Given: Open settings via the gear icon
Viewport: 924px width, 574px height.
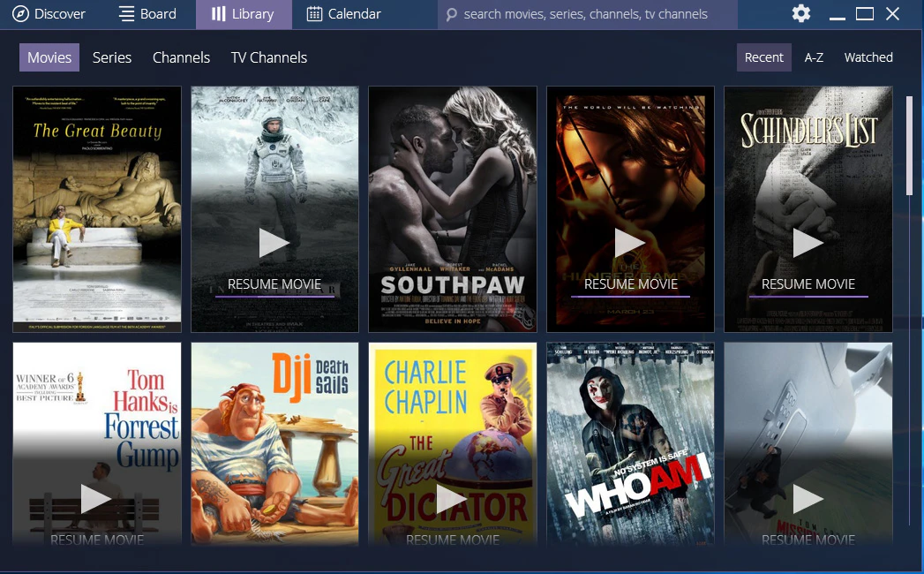Looking at the screenshot, I should (800, 13).
